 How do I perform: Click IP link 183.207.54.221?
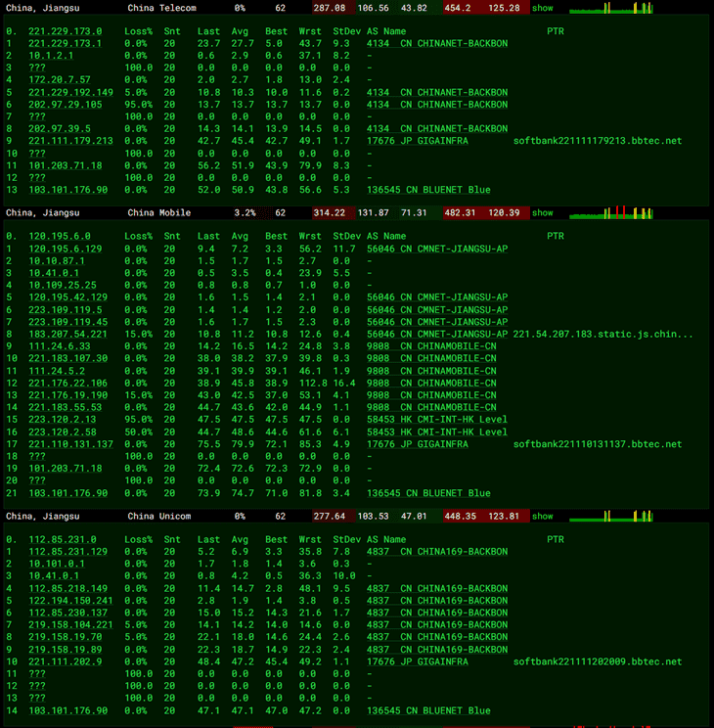67,334
